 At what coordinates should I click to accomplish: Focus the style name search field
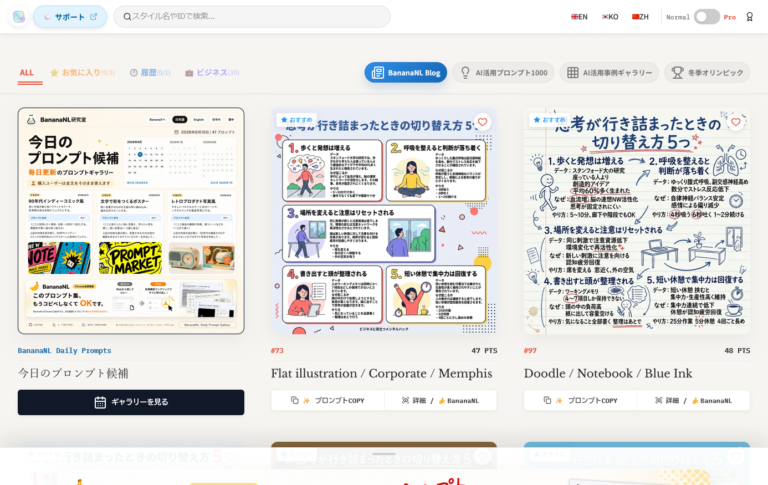(252, 16)
